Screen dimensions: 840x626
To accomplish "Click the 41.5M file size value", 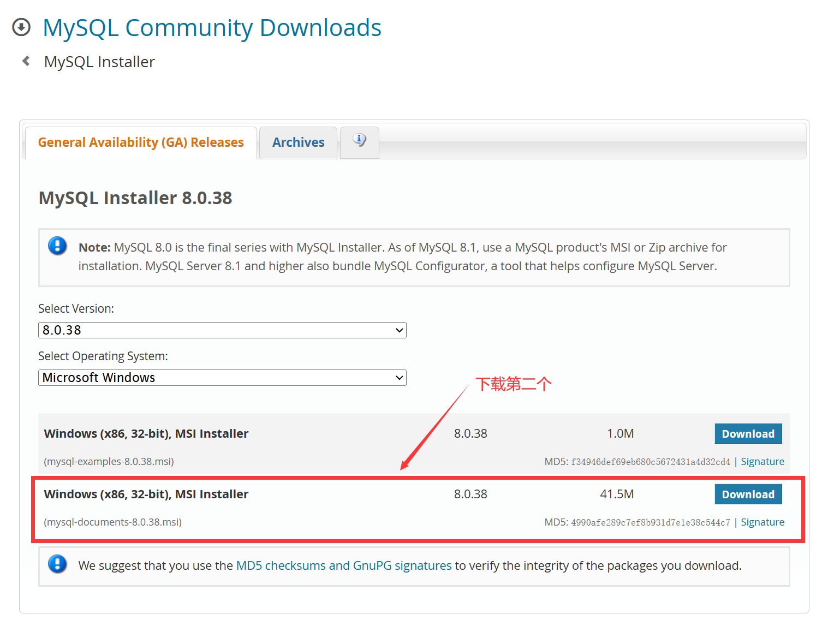I will 617,494.
